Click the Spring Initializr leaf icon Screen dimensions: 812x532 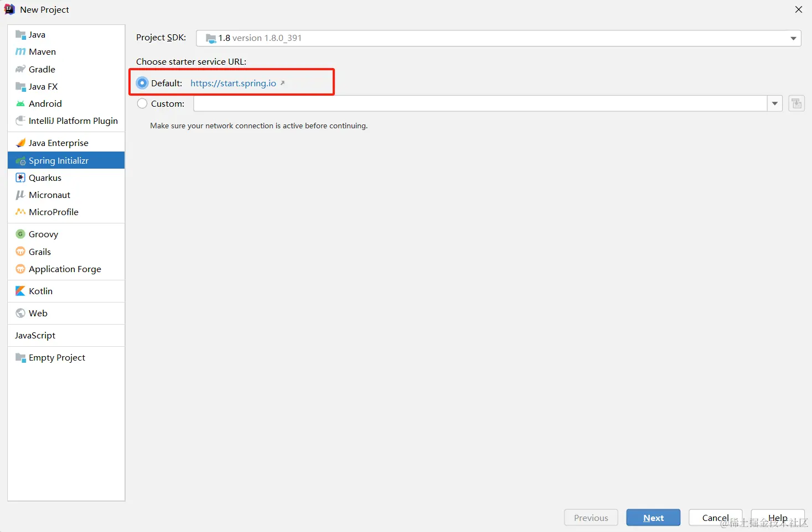[20, 161]
